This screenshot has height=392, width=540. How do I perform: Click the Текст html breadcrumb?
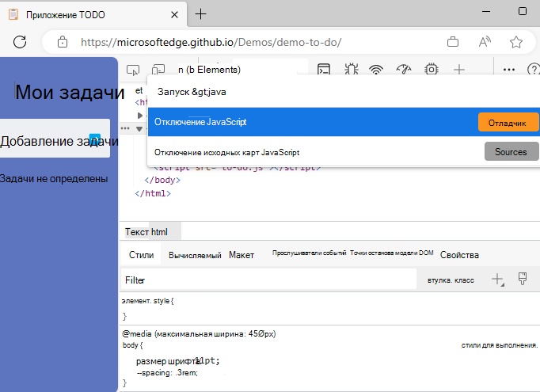point(146,232)
